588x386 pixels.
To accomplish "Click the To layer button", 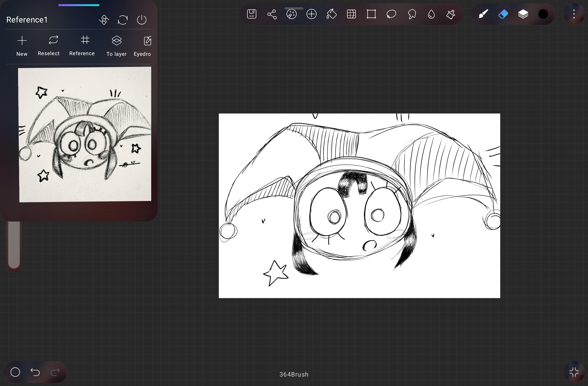I will pos(116,46).
